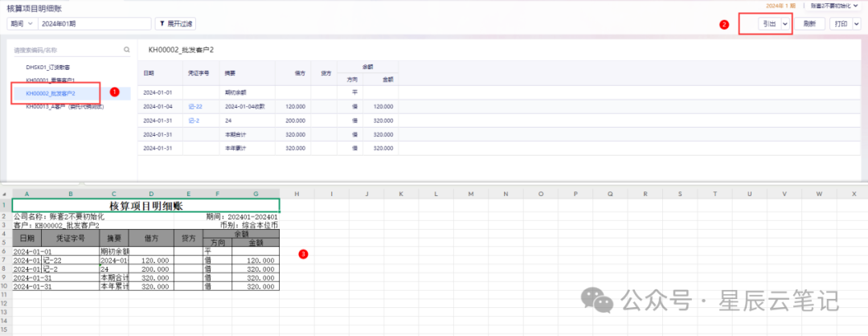Select spreadsheet column header X

pos(854,194)
